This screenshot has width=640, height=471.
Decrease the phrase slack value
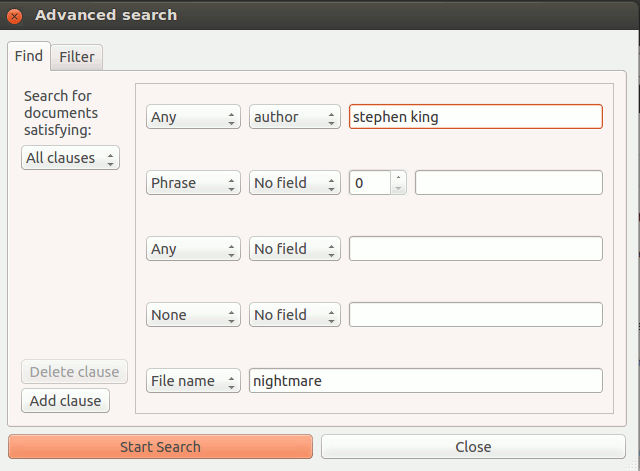398,189
